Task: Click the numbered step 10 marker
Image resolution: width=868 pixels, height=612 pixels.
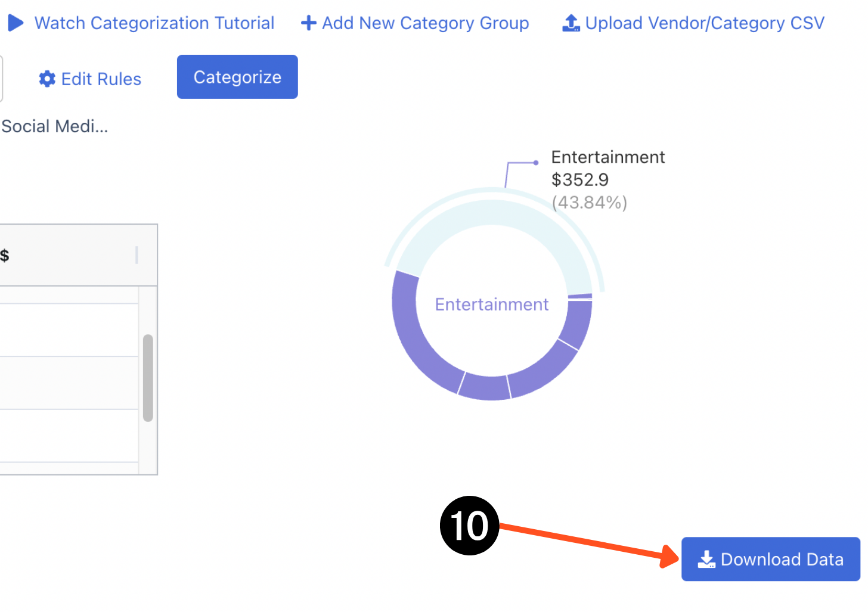Action: click(469, 526)
